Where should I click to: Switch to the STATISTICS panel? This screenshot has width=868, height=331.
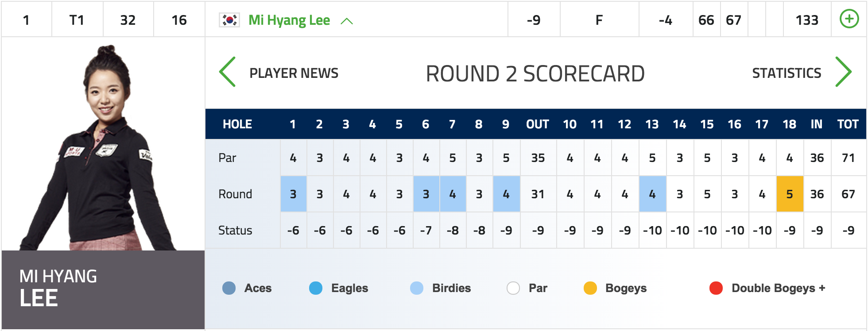click(x=787, y=73)
